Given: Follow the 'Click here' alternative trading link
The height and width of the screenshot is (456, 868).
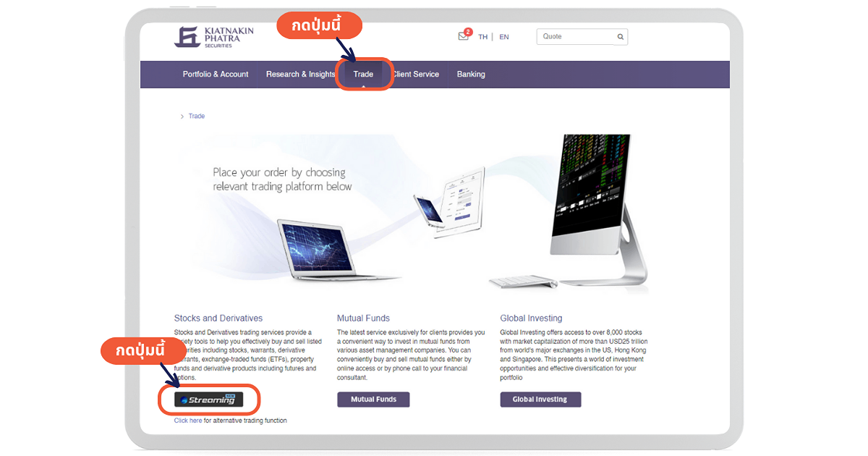Looking at the screenshot, I should (188, 421).
